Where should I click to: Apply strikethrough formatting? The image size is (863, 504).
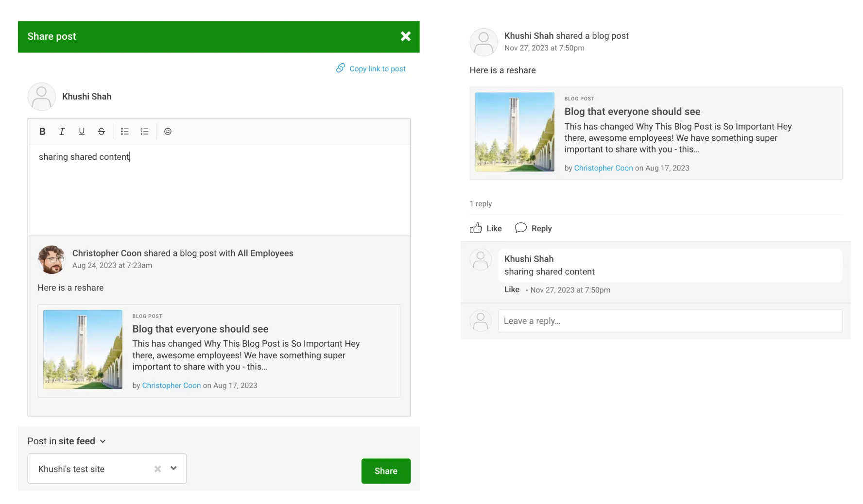[x=101, y=132]
